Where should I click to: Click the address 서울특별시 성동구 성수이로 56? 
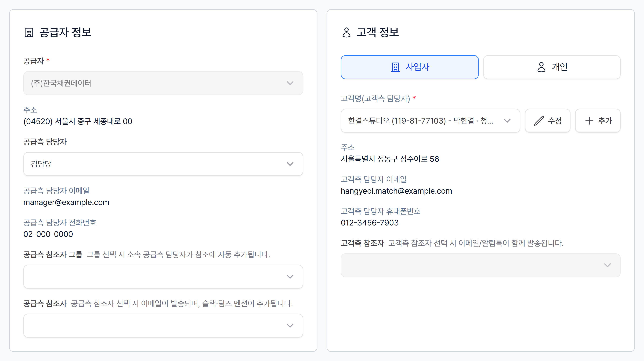point(390,159)
